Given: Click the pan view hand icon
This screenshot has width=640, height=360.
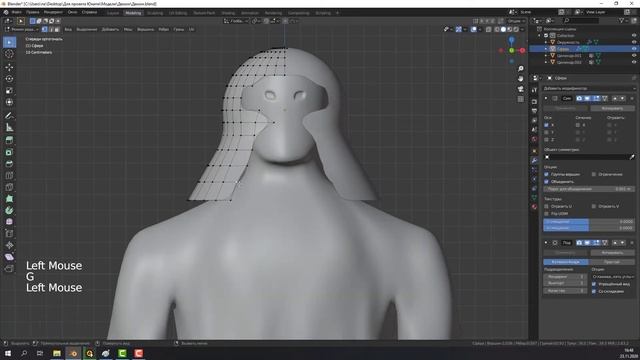Looking at the screenshot, I should pos(520,78).
